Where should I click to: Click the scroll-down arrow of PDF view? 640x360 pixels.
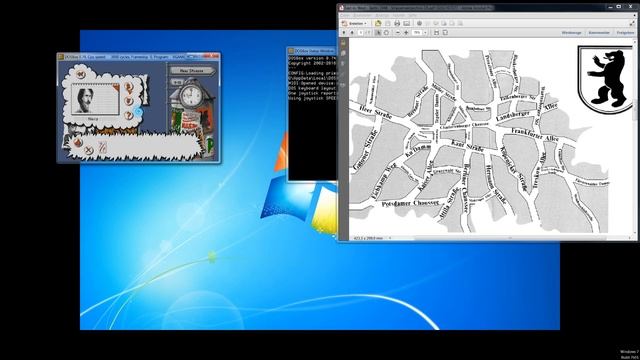pyautogui.click(x=634, y=234)
